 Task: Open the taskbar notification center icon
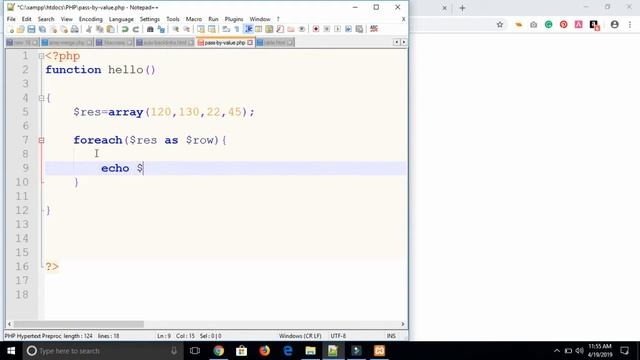tap(624, 351)
